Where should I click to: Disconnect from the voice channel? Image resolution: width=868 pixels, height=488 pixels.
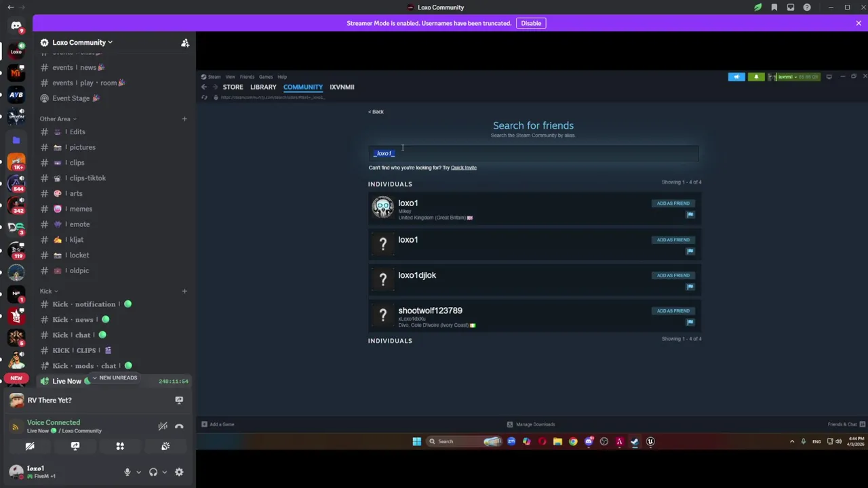179,426
